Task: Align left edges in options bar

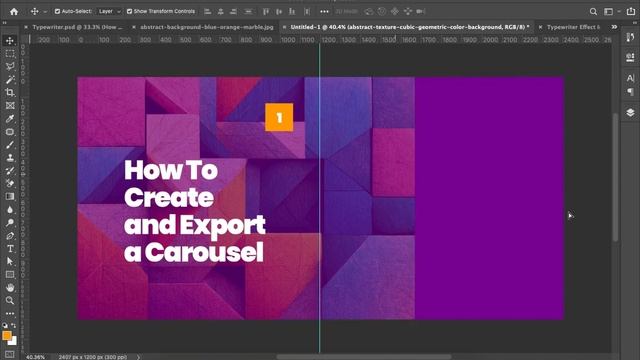Action: (x=208, y=11)
